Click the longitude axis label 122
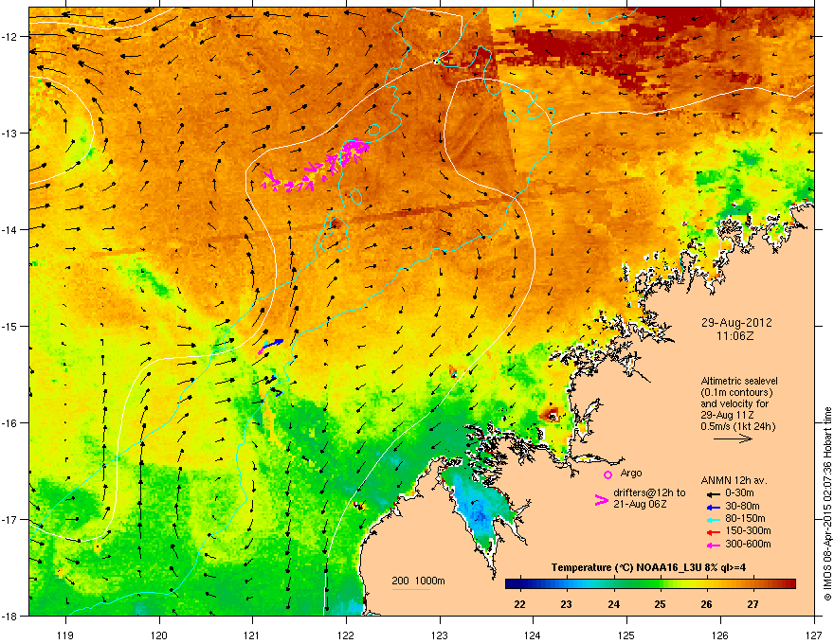 (346, 635)
